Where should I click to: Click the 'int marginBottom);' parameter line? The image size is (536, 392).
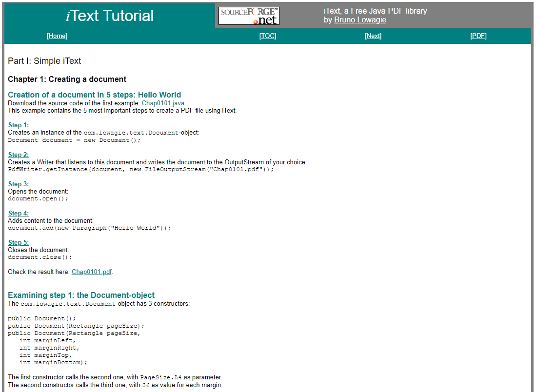pos(53,363)
